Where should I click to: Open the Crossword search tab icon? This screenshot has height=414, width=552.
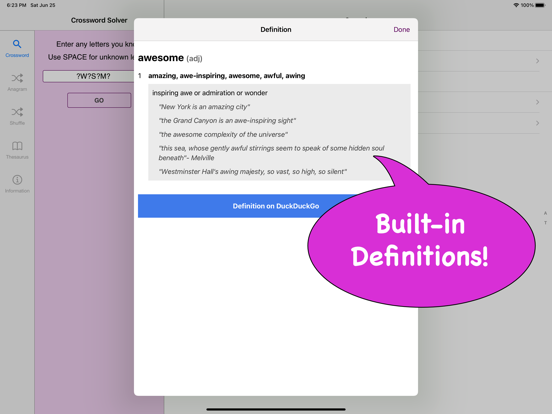point(17,44)
